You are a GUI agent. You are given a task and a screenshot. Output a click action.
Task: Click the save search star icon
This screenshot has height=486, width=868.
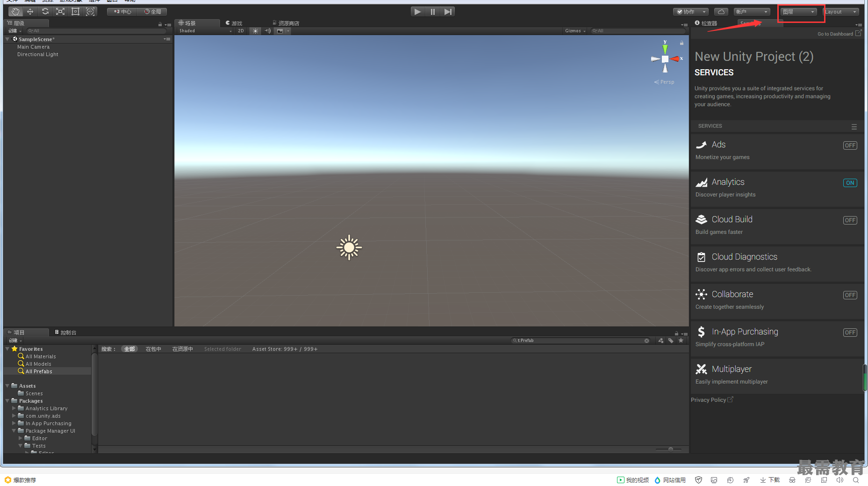(x=681, y=341)
